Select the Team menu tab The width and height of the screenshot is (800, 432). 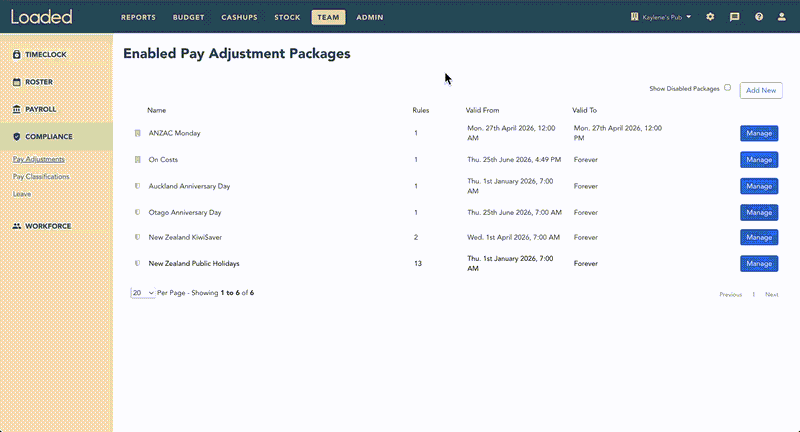(328, 17)
